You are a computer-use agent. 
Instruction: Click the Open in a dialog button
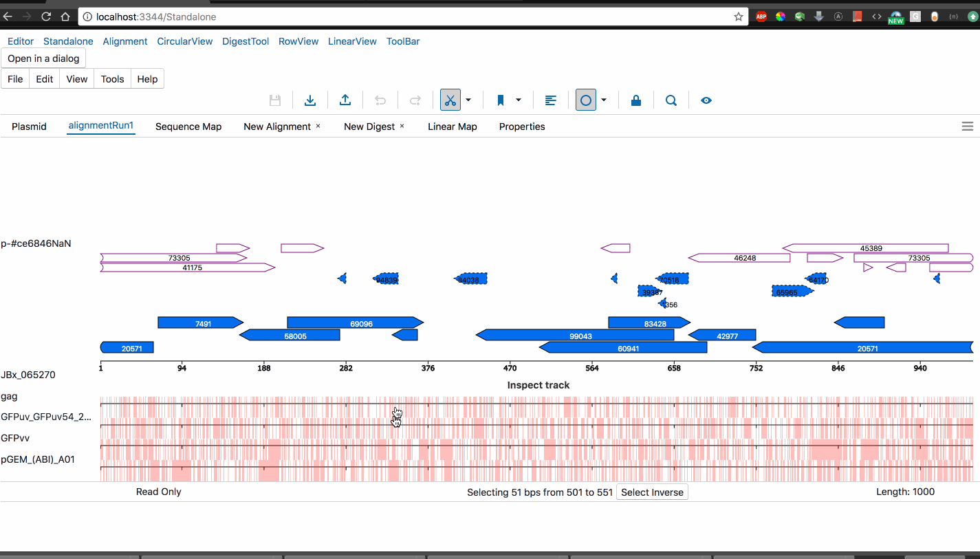tap(43, 58)
